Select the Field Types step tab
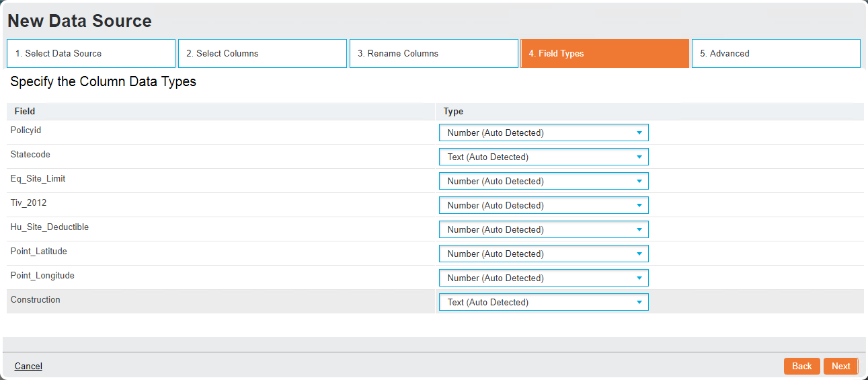 coord(605,53)
